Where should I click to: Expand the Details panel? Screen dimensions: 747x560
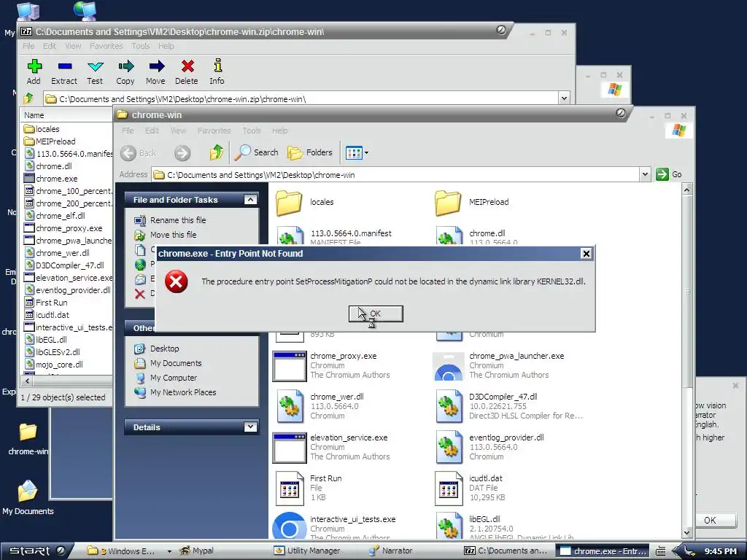(x=251, y=427)
